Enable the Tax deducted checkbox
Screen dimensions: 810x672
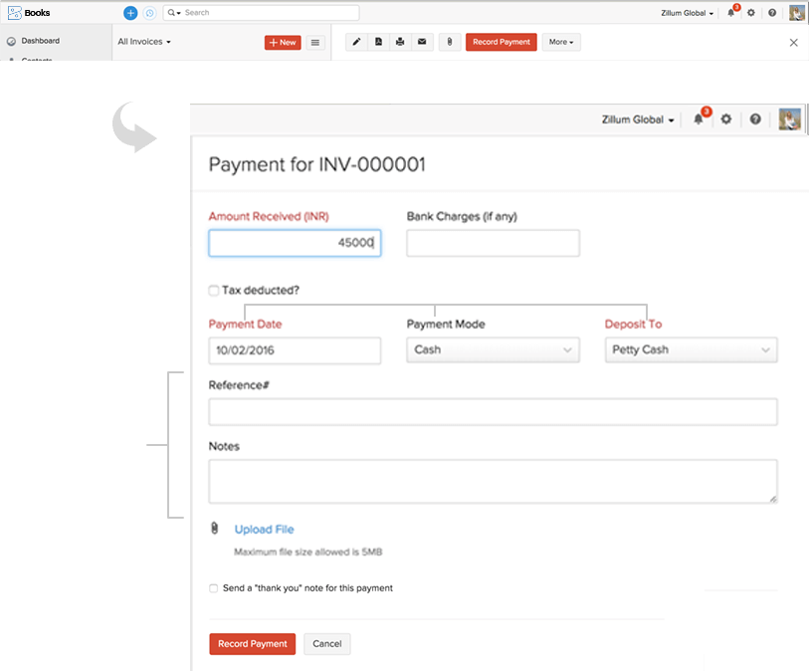pos(214,291)
